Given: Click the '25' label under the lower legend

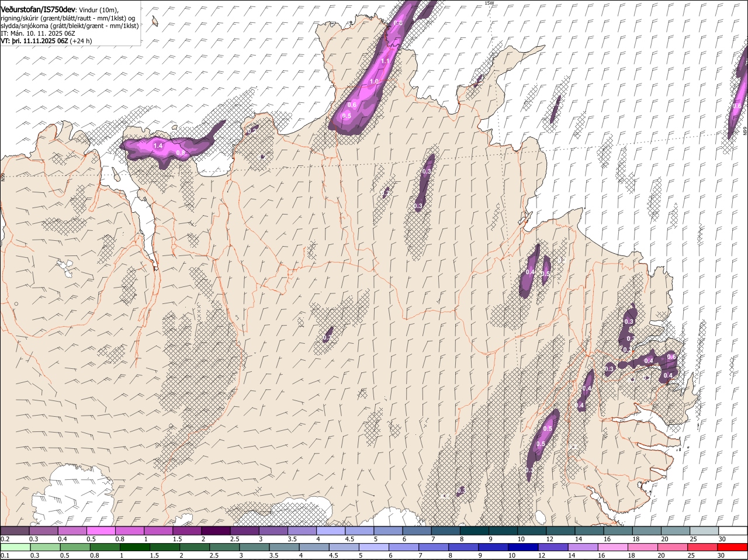Looking at the screenshot, I should click(x=691, y=556).
